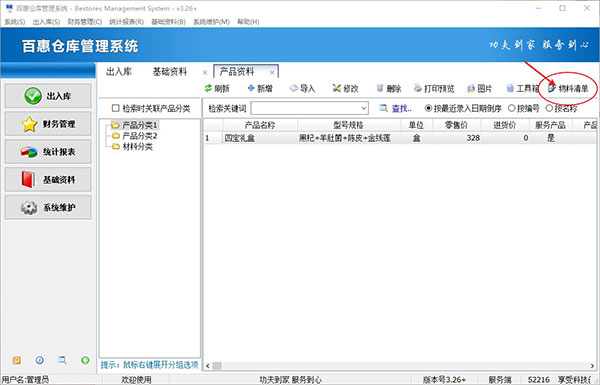Image resolution: width=600 pixels, height=385 pixels.
Task: Click the 328 retail price cell
Action: pos(457,138)
